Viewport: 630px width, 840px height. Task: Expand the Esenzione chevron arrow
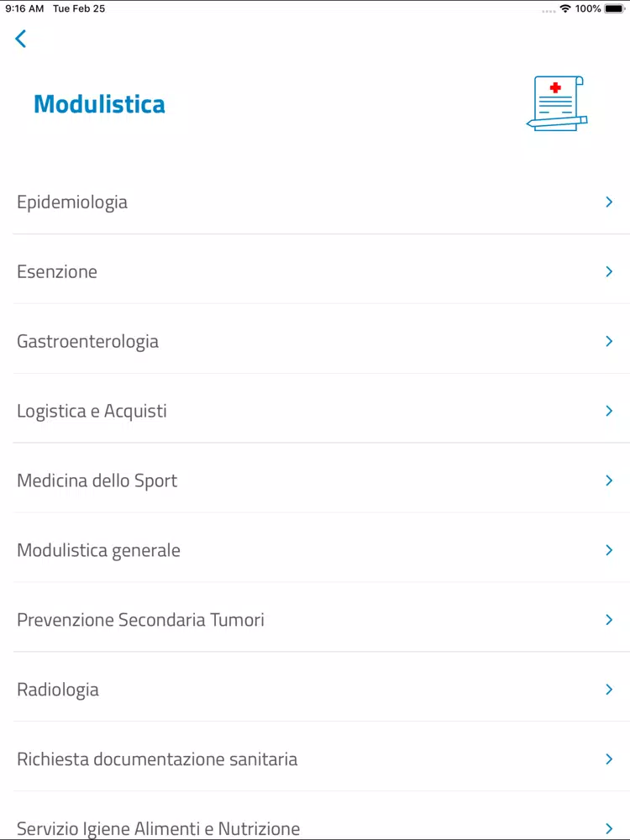pyautogui.click(x=609, y=271)
